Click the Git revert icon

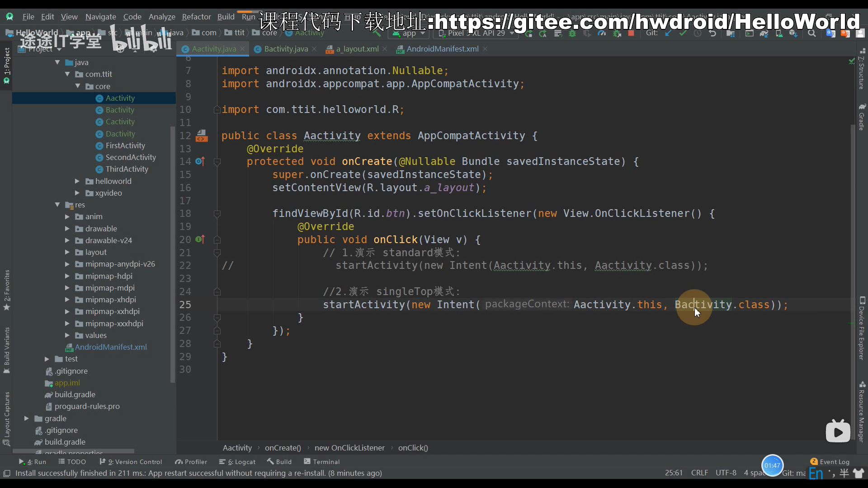[x=712, y=33]
